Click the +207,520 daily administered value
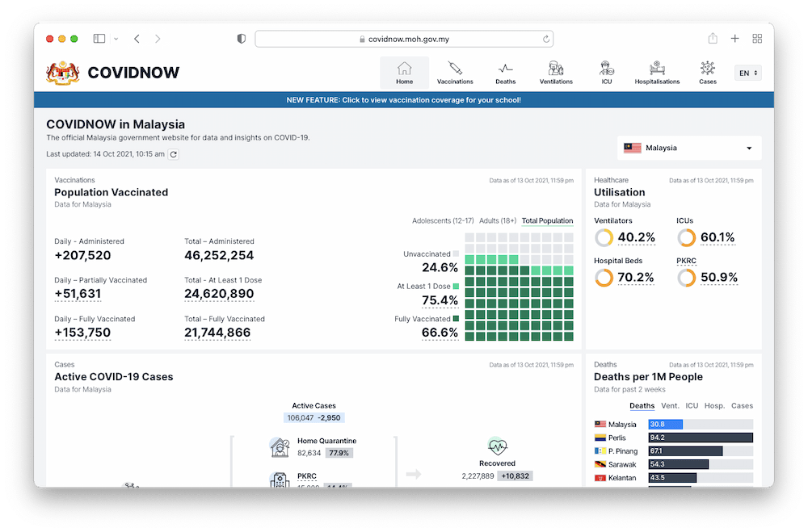808x532 pixels. point(82,255)
